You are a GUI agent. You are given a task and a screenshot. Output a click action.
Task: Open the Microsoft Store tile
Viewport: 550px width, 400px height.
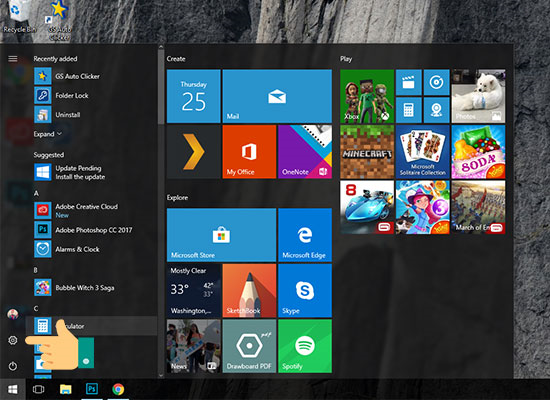pos(221,235)
